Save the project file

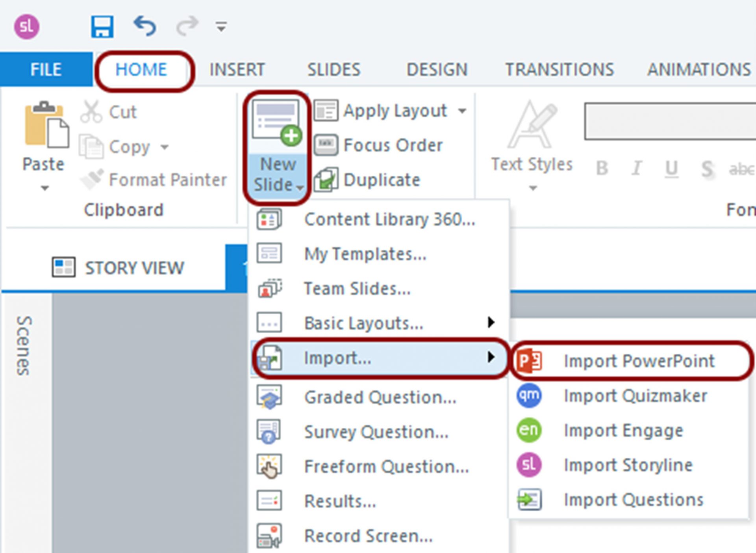click(x=102, y=26)
